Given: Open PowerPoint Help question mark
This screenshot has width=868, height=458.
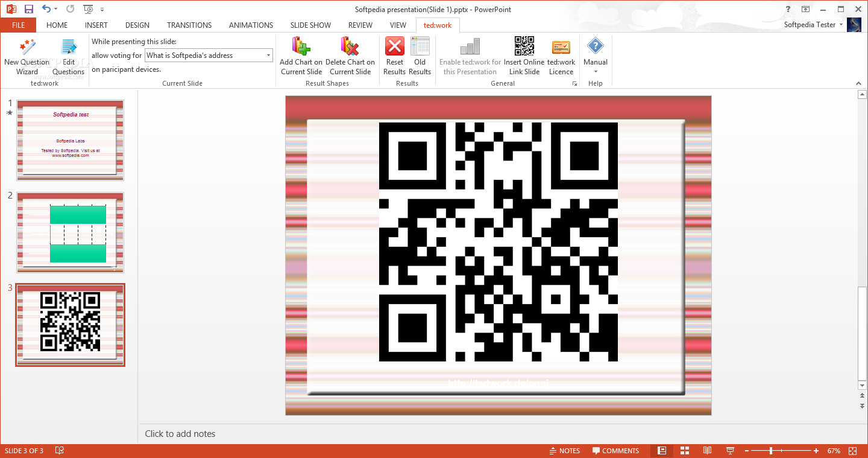Looking at the screenshot, I should click(788, 9).
